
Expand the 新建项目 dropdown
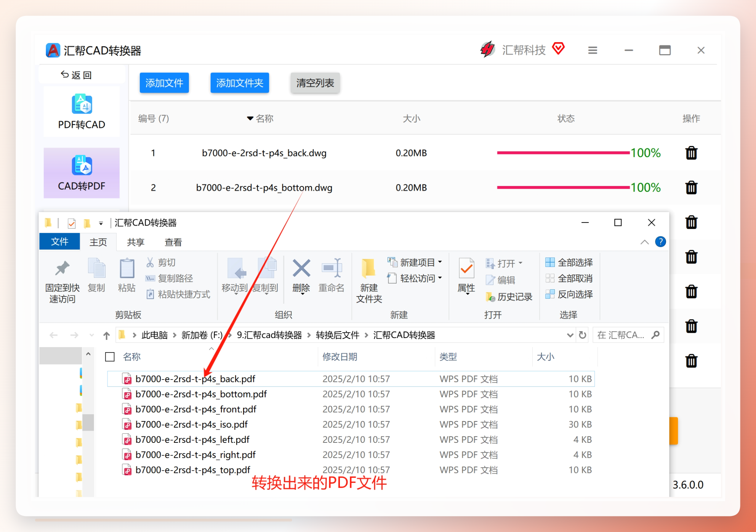440,262
